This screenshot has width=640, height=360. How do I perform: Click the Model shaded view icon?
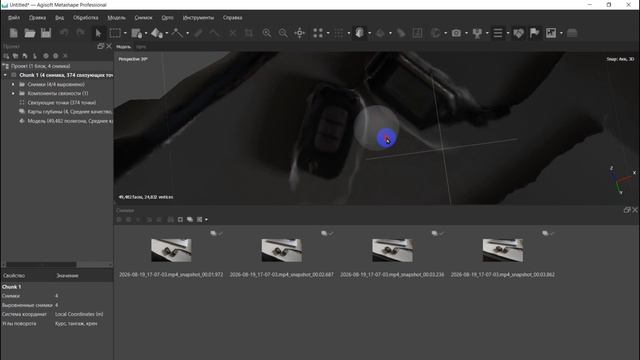click(360, 33)
